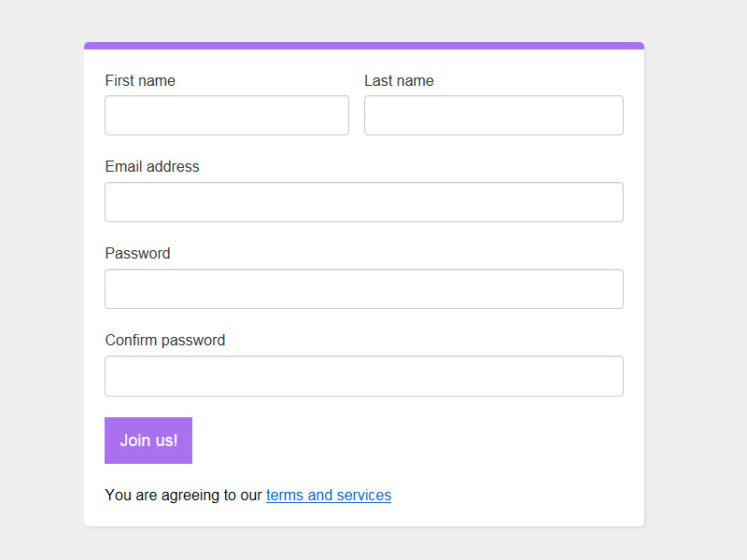The image size is (747, 560).
Task: Click the Last name label
Action: point(399,81)
